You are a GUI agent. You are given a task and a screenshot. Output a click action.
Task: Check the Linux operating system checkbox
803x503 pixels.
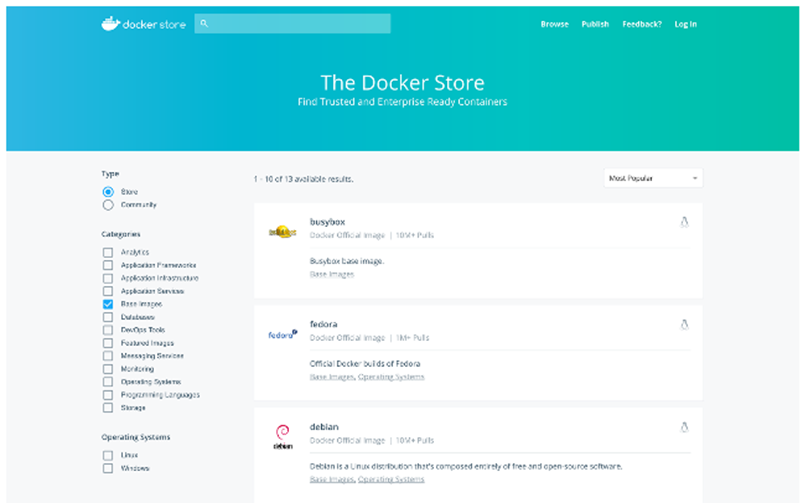[x=108, y=455]
